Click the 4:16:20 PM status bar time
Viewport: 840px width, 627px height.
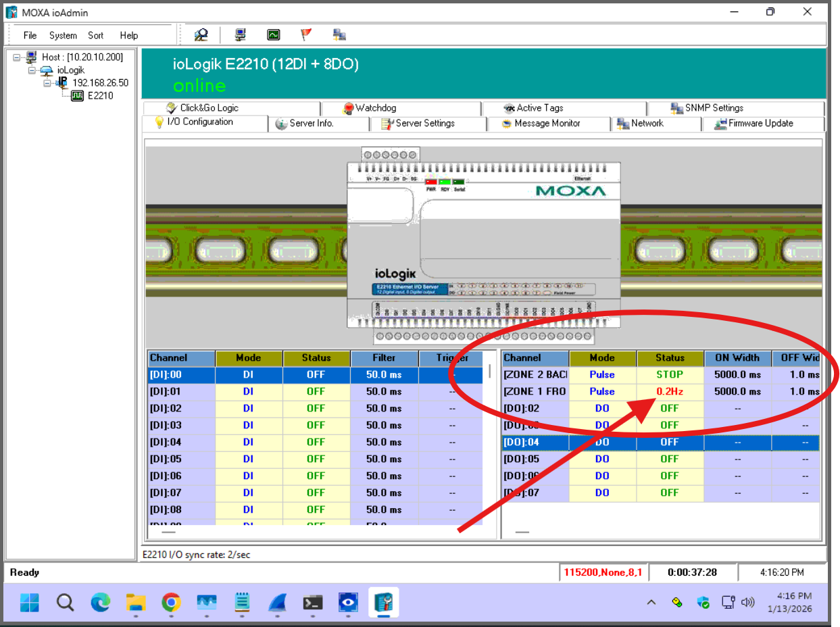782,572
